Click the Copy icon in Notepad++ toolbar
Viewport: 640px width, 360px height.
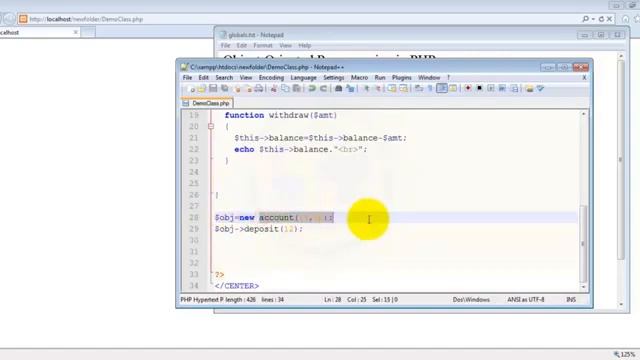pyautogui.click(x=285, y=89)
